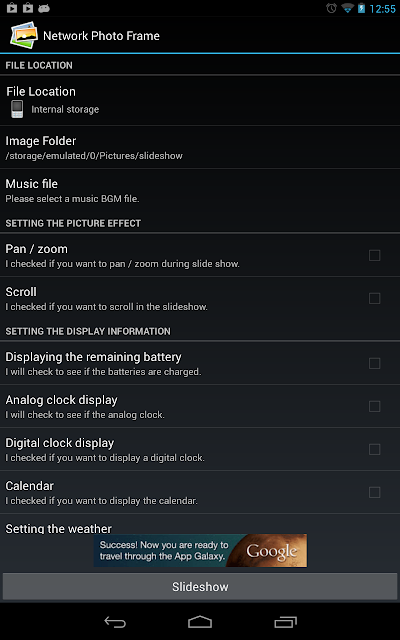400x640 pixels.
Task: Tap the Wi-Fi status bar icon
Action: [347, 8]
